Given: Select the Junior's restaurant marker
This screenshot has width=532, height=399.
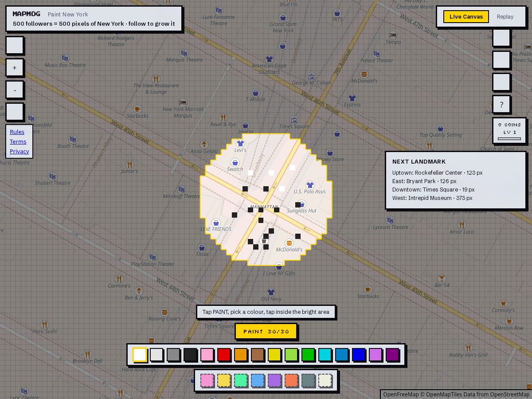Looking at the screenshot, I should point(129,164).
